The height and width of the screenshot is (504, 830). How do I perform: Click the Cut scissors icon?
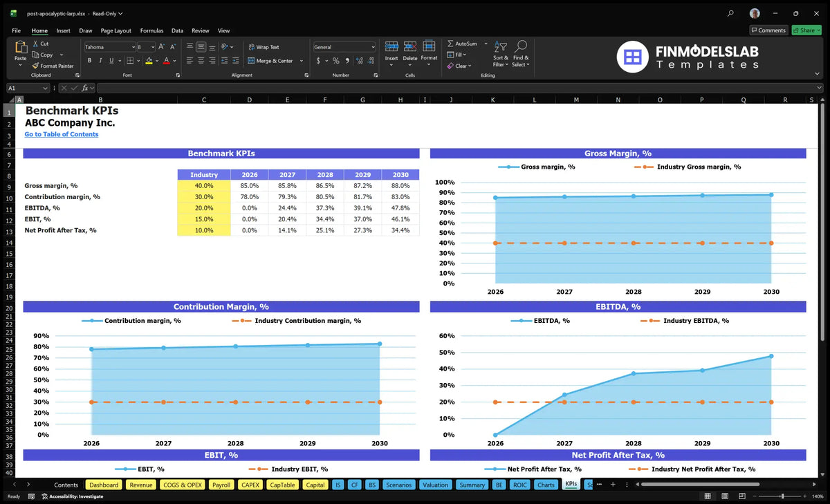coord(35,44)
